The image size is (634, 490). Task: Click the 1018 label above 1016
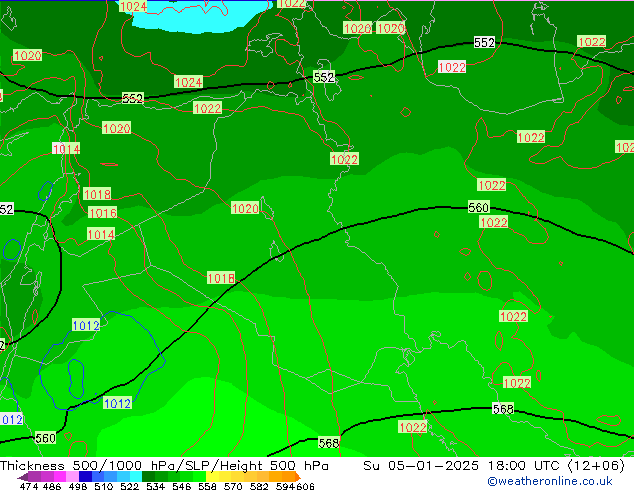97,194
